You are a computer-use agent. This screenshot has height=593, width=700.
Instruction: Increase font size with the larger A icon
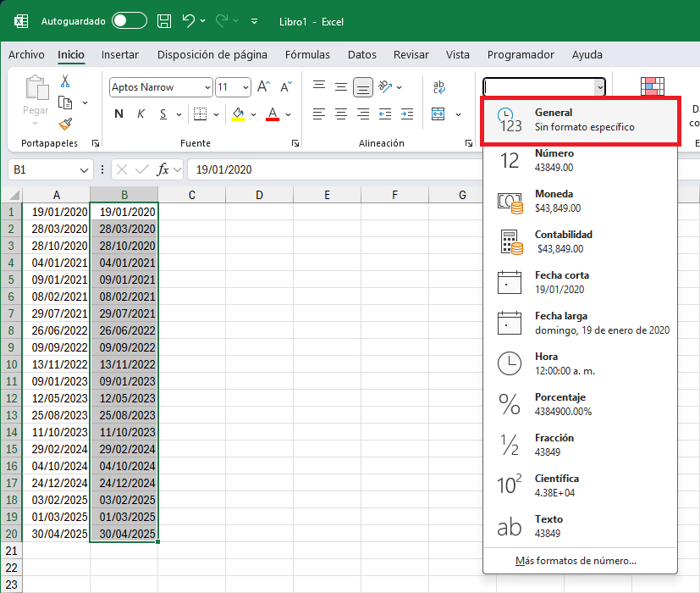[263, 87]
